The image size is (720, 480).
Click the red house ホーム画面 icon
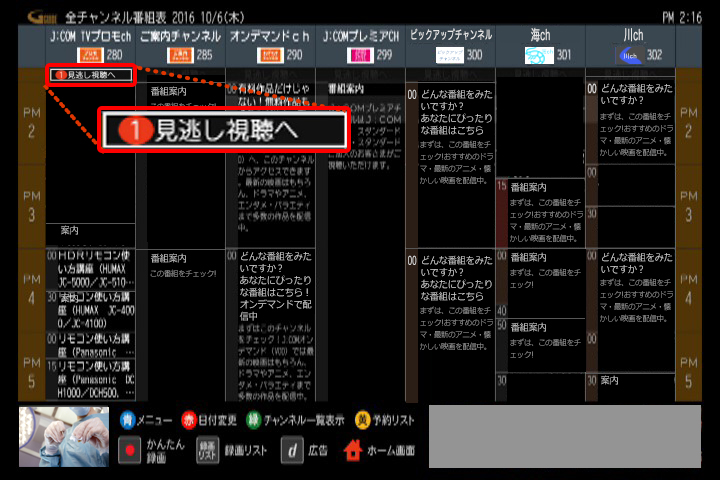click(353, 450)
